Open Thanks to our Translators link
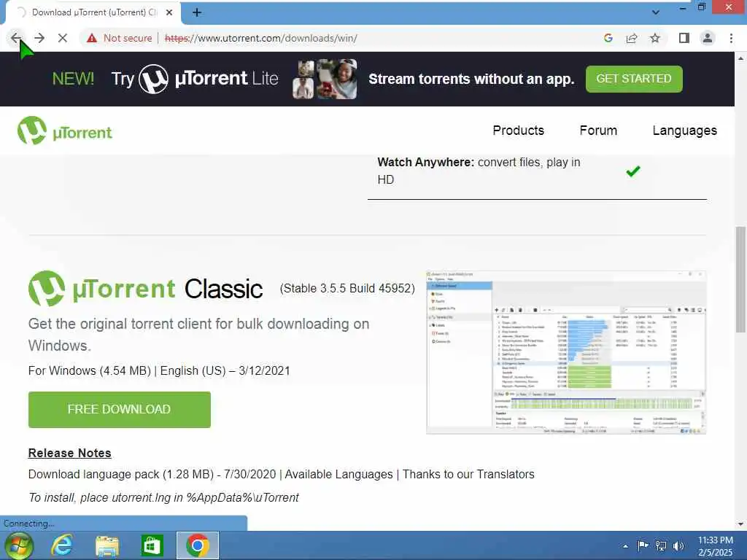Image resolution: width=747 pixels, height=560 pixels. pos(468,474)
